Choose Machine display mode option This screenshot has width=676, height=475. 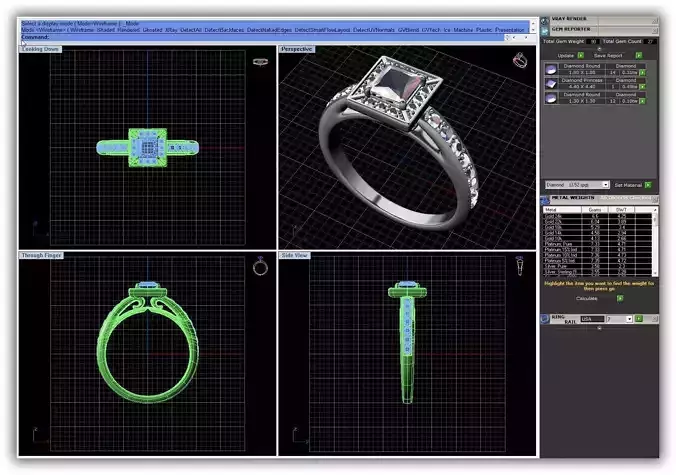coord(463,30)
